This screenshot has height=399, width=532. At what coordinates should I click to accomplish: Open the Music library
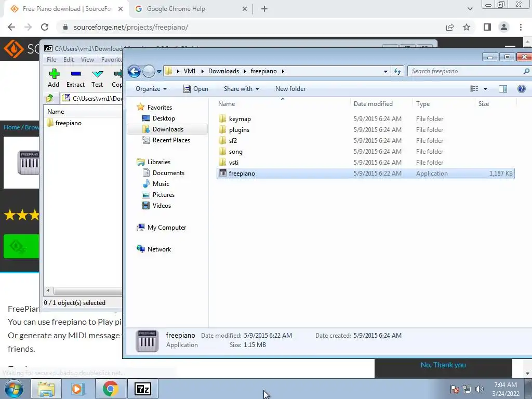tap(161, 184)
